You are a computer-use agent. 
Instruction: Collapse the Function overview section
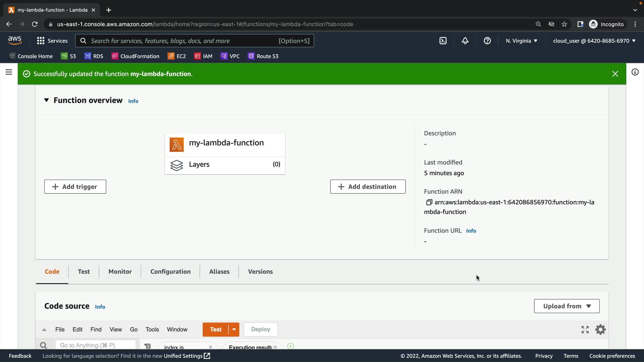pos(46,100)
